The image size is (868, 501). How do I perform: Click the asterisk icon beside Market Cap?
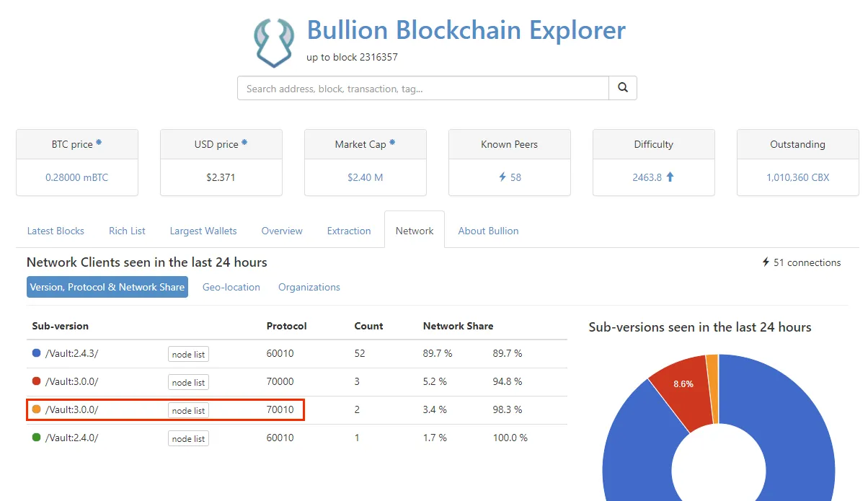(x=392, y=143)
